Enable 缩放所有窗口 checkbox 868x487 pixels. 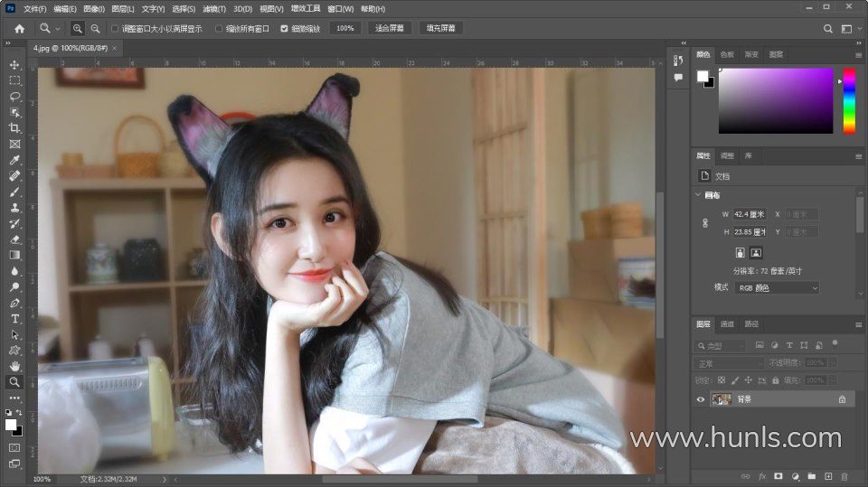click(x=219, y=29)
